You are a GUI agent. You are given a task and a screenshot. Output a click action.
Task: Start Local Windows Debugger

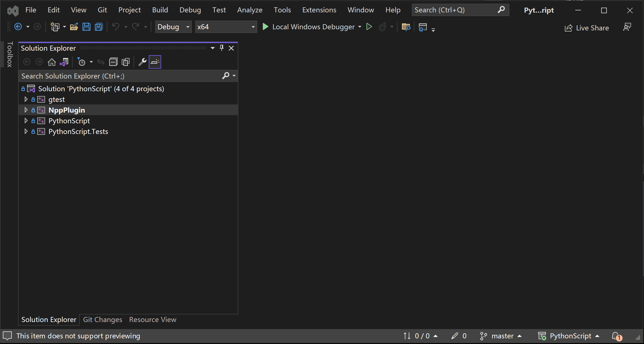click(x=308, y=27)
